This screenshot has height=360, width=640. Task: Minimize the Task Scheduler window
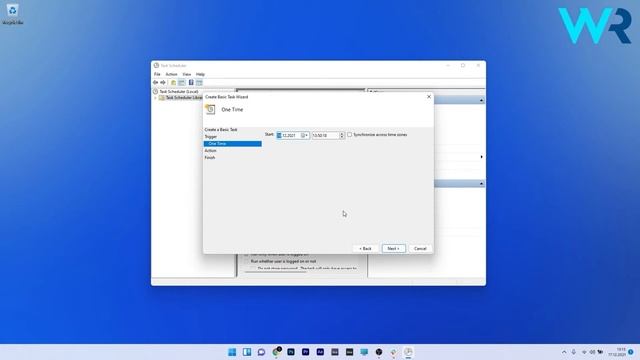pyautogui.click(x=448, y=65)
